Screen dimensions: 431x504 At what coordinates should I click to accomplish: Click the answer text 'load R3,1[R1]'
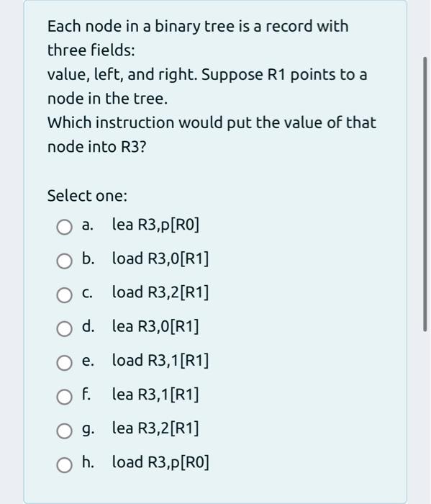coord(160,360)
